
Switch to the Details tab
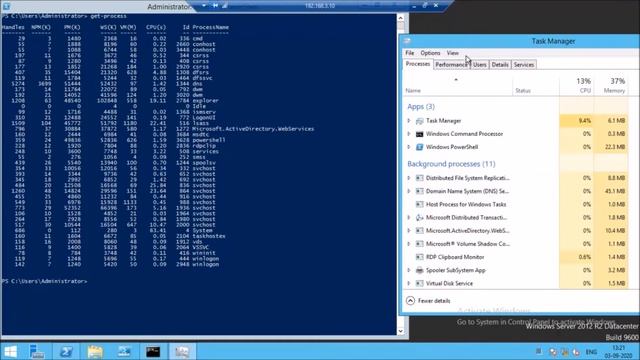pyautogui.click(x=500, y=64)
